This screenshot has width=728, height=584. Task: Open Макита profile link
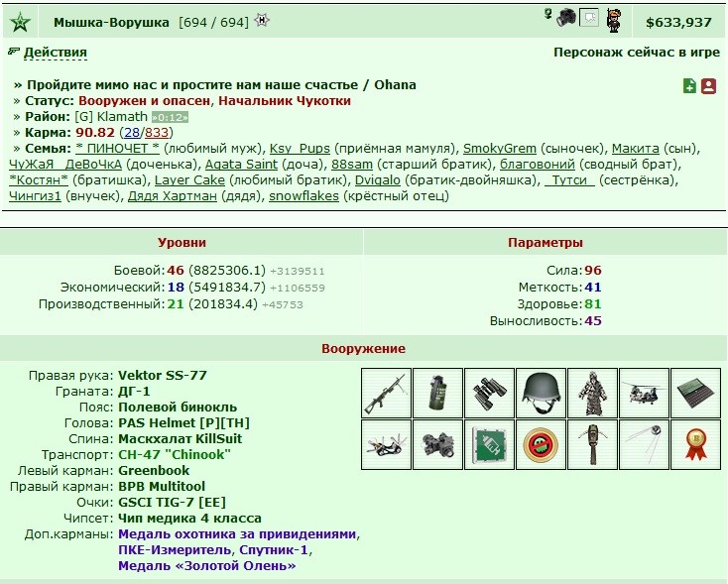[x=635, y=148]
